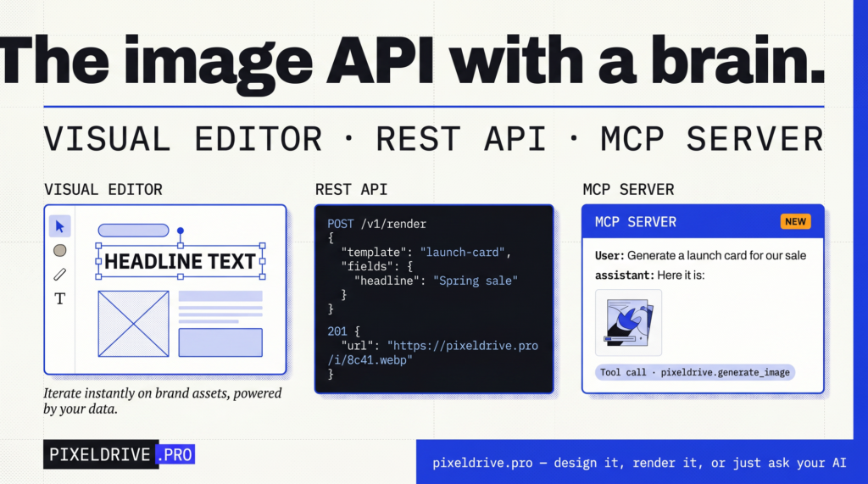This screenshot has height=484, width=868.
Task: Click the "launch-card" template value
Action: 462,252
